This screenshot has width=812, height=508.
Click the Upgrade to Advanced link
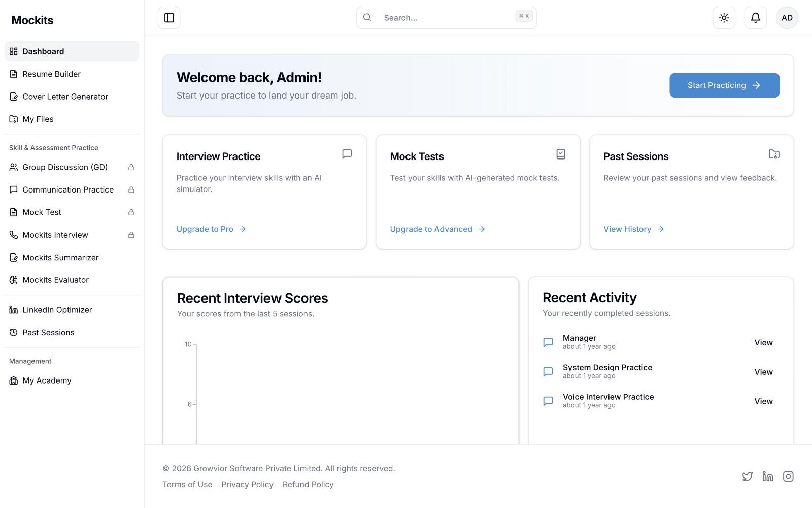click(437, 229)
